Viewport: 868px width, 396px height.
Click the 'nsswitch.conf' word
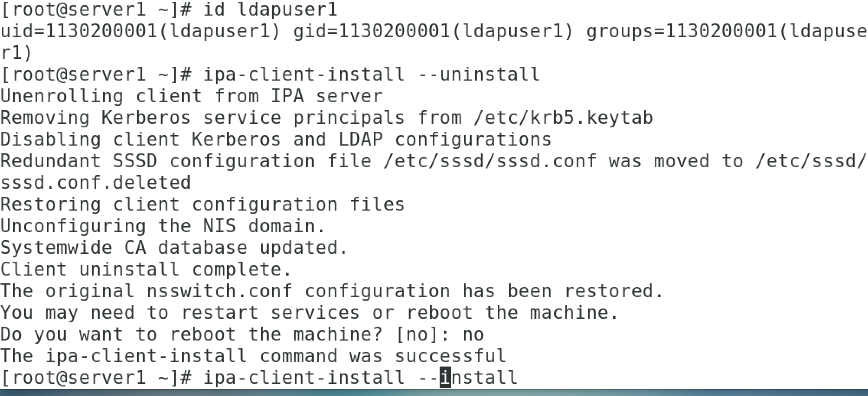[220, 291]
